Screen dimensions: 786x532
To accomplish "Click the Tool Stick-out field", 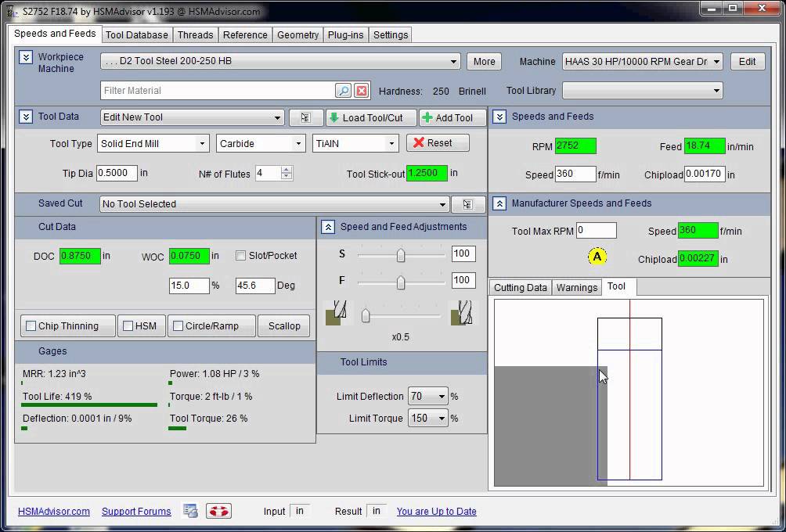I will click(x=427, y=174).
